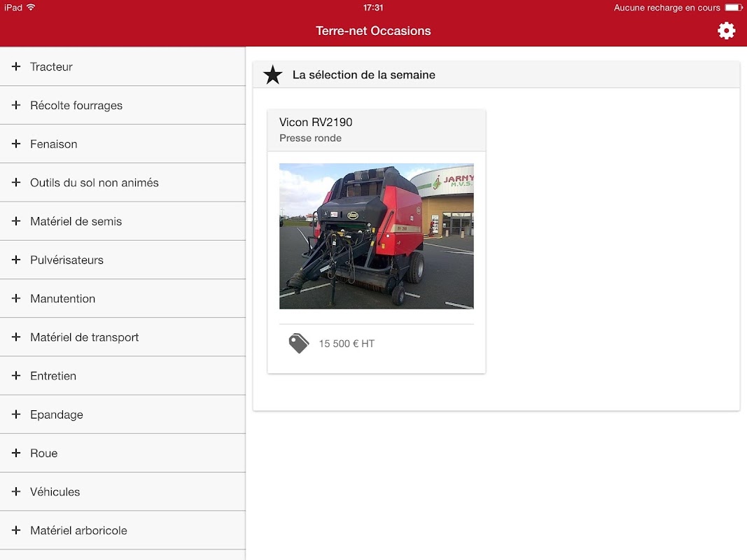
Task: Choose the Entretien label
Action: pyautogui.click(x=53, y=376)
